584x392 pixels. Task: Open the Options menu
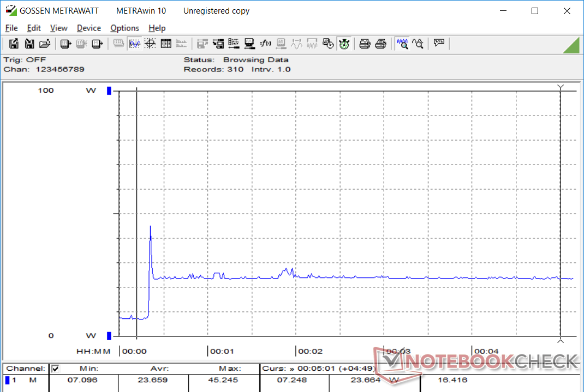pos(124,28)
